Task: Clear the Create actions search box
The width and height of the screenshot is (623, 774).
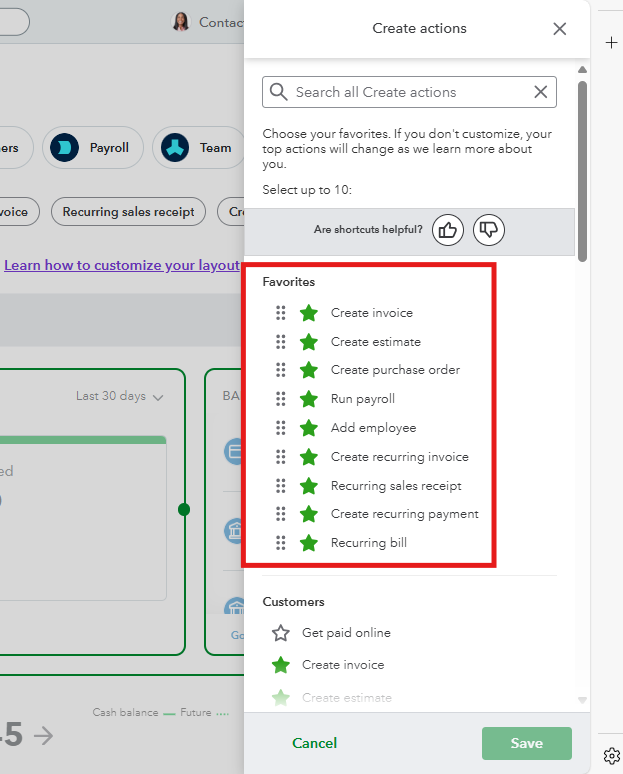Action: click(x=541, y=92)
